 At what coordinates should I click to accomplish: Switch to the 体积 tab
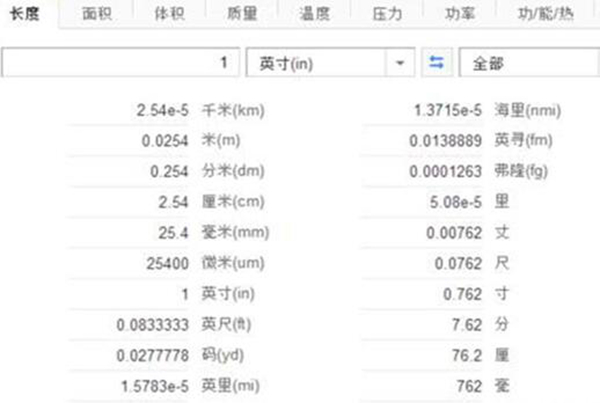pos(169,15)
